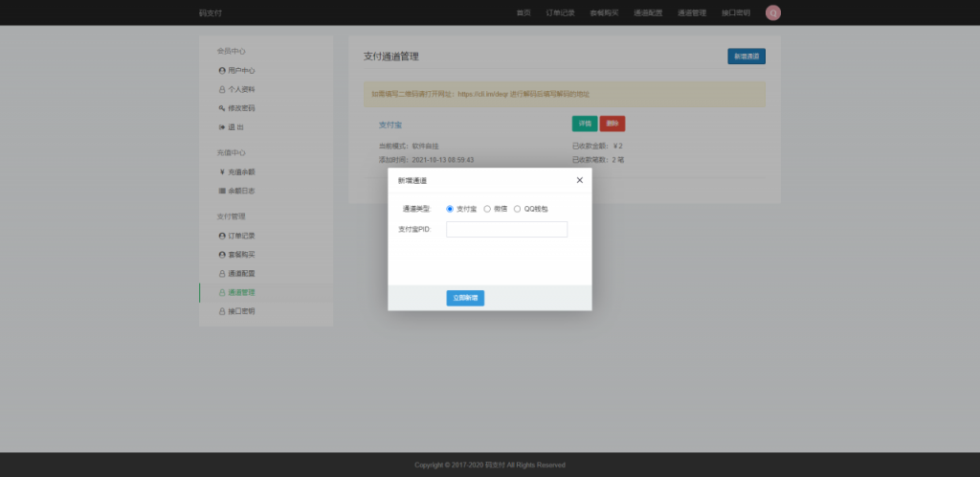980x477 pixels.
Task: Click the 修改密码 key icon
Action: (x=222, y=108)
